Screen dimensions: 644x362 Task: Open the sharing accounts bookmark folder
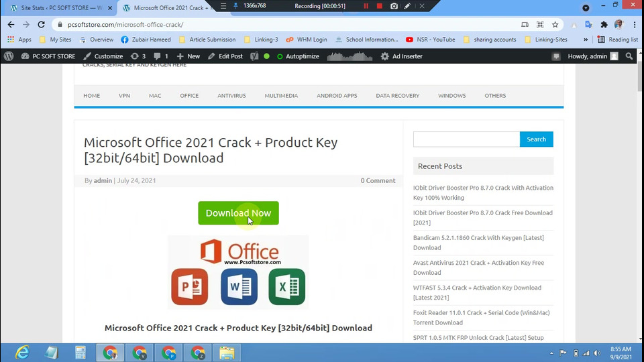click(x=490, y=40)
